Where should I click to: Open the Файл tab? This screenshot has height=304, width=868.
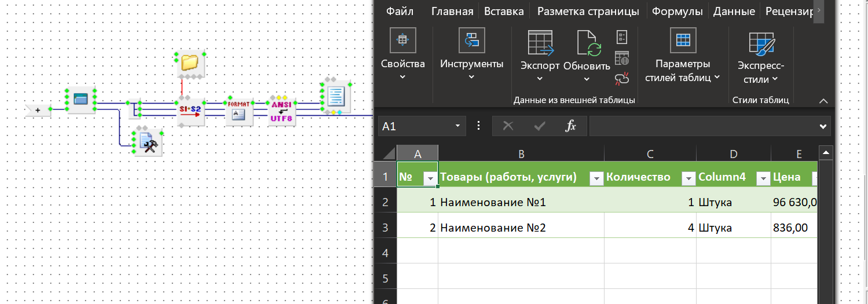click(400, 12)
